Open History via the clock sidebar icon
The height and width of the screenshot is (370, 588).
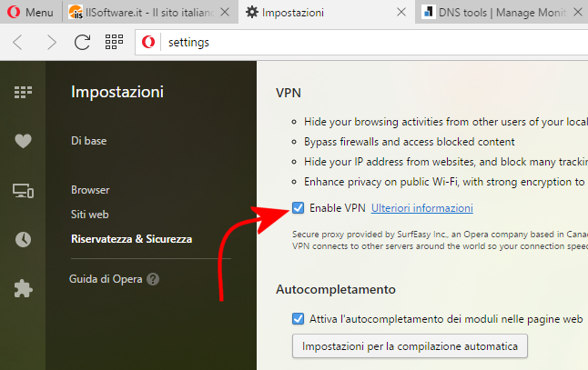[23, 239]
